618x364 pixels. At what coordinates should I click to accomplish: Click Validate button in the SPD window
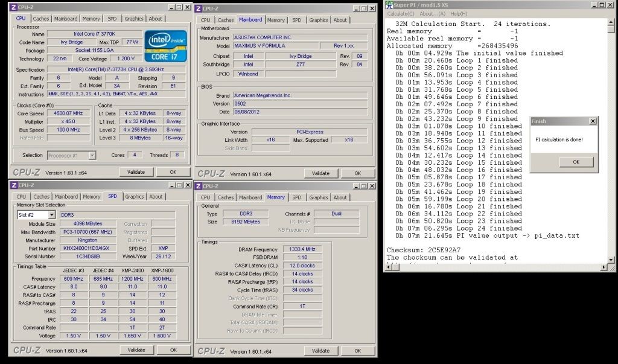click(x=136, y=350)
